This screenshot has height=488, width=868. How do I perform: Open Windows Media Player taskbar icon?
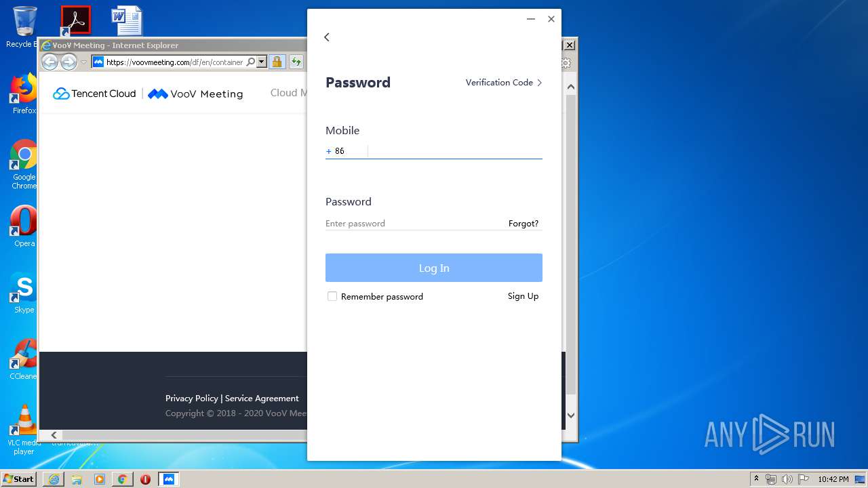click(x=100, y=479)
